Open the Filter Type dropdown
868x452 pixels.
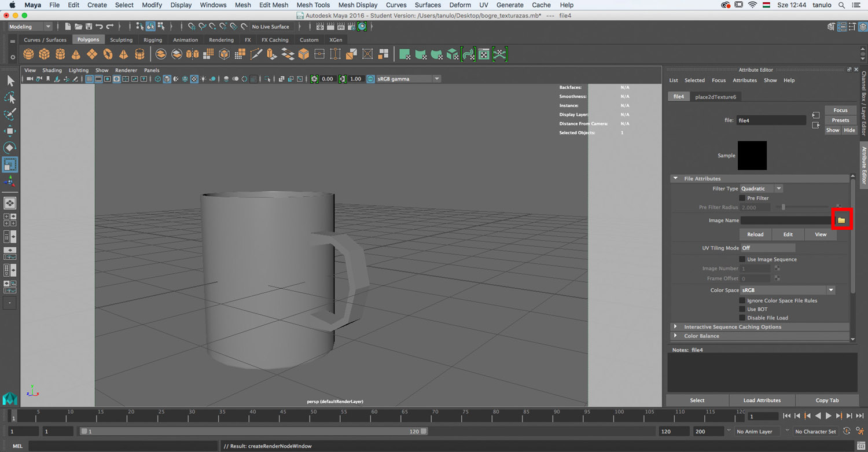pyautogui.click(x=762, y=189)
